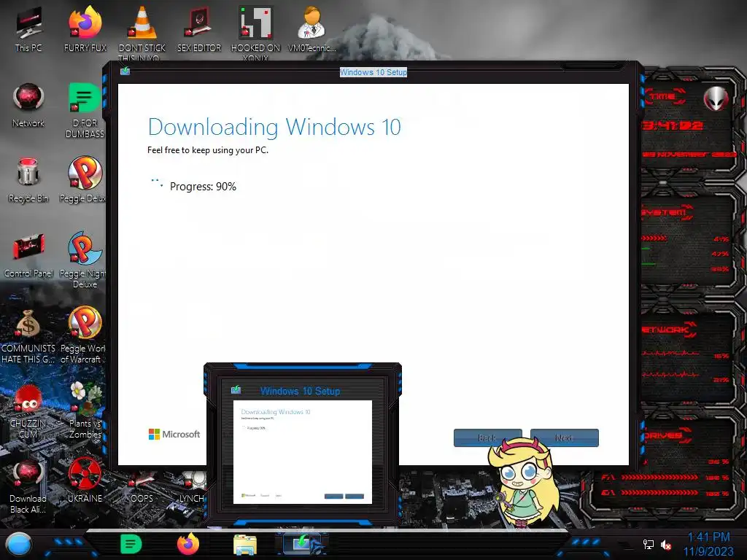The width and height of the screenshot is (747, 560).
Task: Open the OOPS desktop shortcut
Action: tap(142, 486)
